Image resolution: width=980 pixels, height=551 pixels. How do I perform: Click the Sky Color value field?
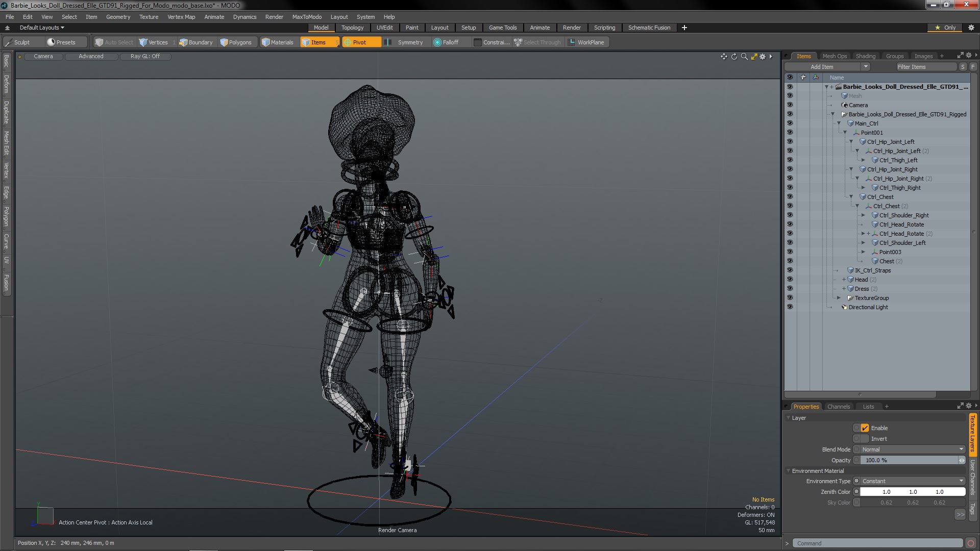click(x=913, y=503)
